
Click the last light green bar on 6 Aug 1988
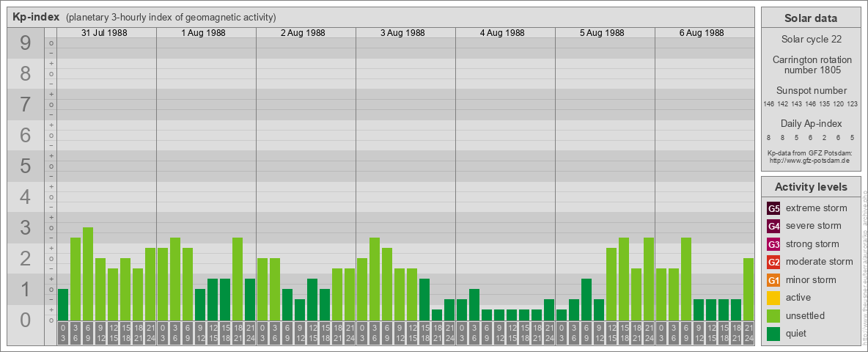click(x=749, y=289)
